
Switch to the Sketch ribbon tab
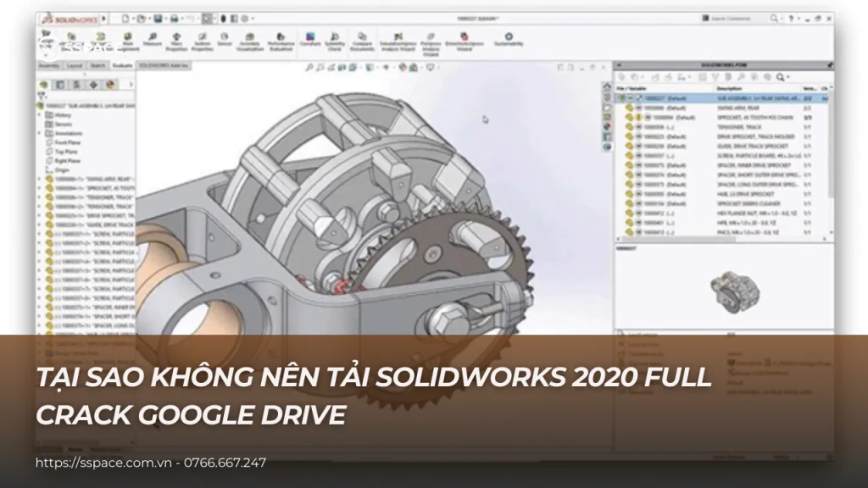[97, 65]
